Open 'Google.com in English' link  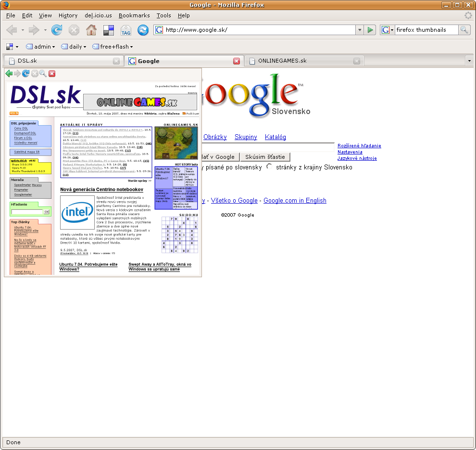(295, 201)
